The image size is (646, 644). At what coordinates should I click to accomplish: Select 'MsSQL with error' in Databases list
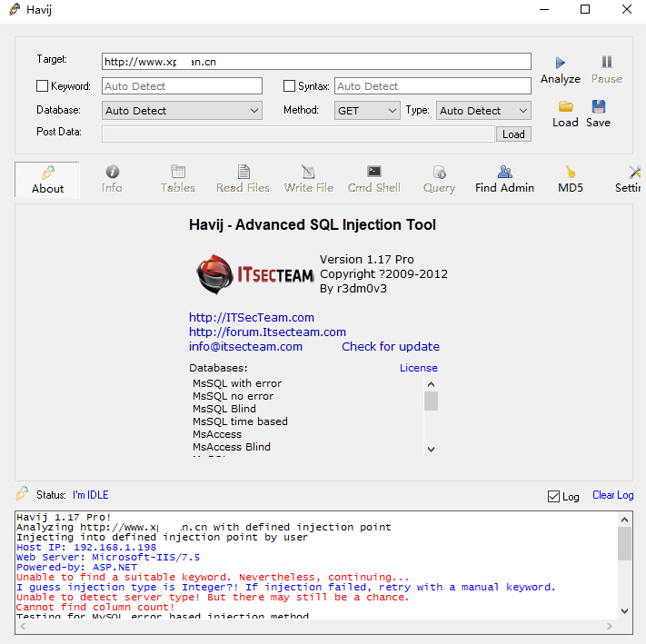pos(237,383)
